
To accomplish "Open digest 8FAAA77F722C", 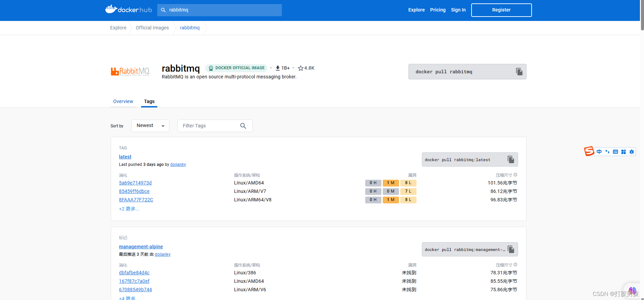I will point(136,200).
